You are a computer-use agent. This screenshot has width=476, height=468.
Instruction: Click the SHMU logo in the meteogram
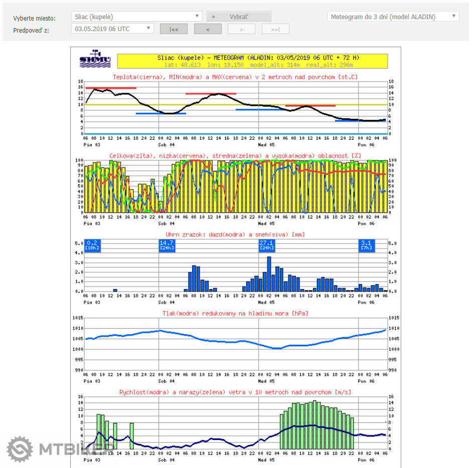(x=95, y=59)
